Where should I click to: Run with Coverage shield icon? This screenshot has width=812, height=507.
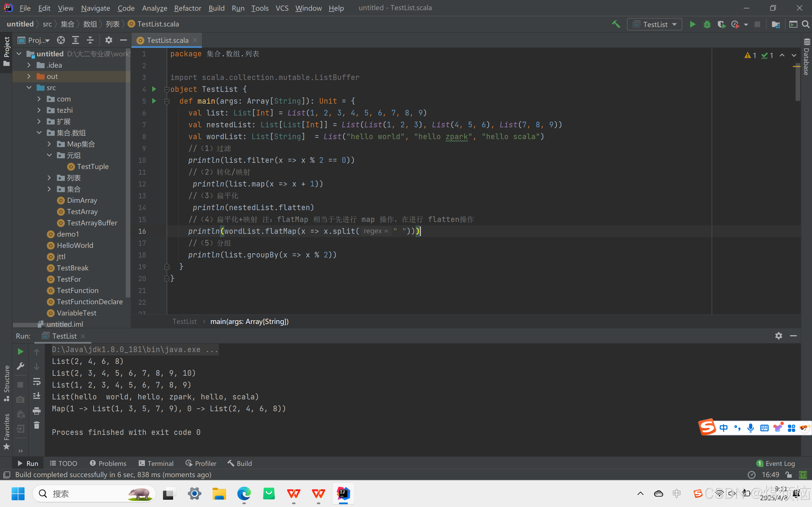click(x=721, y=25)
